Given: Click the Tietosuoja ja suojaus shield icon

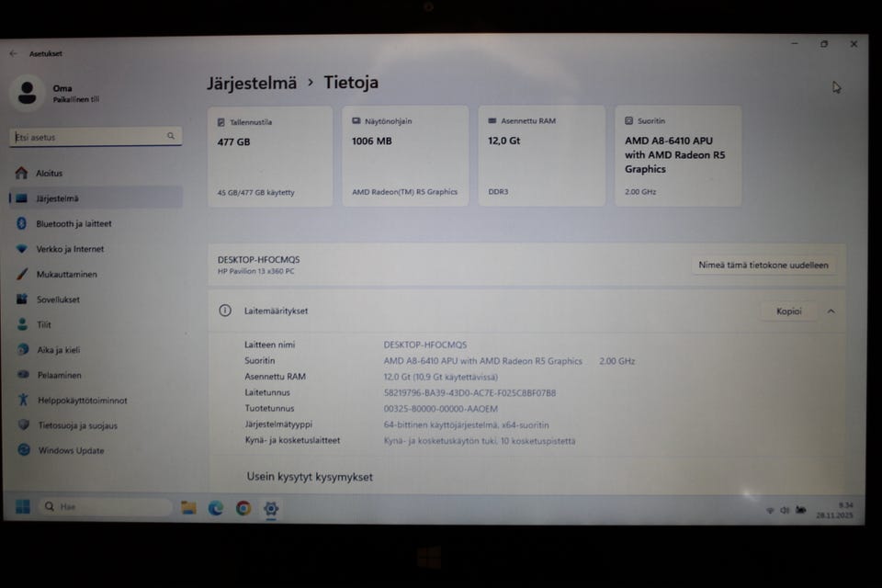Looking at the screenshot, I should (23, 424).
